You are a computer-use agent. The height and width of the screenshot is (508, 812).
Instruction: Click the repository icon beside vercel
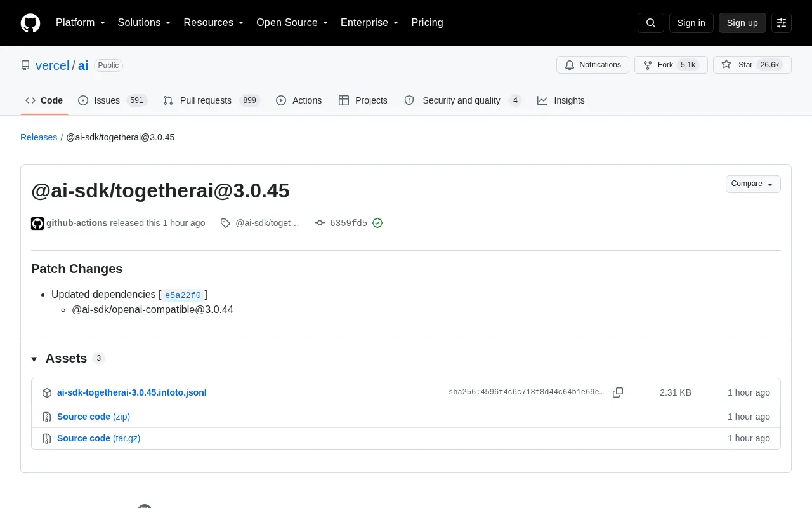tap(25, 65)
